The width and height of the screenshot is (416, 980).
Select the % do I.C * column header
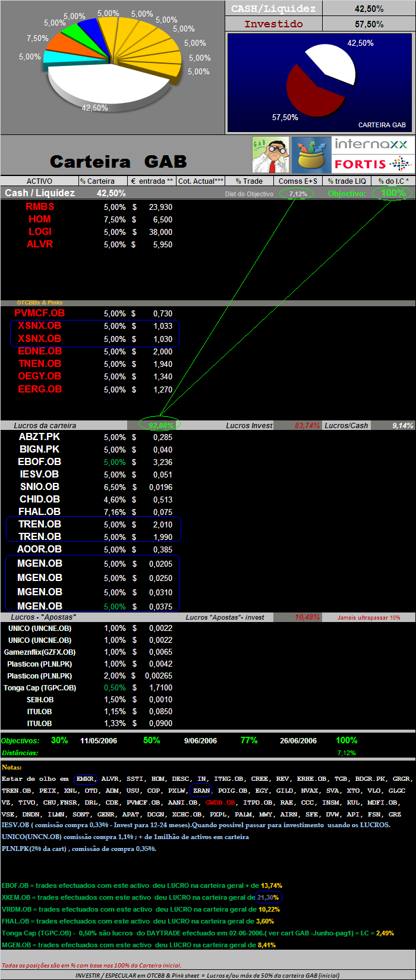click(393, 181)
